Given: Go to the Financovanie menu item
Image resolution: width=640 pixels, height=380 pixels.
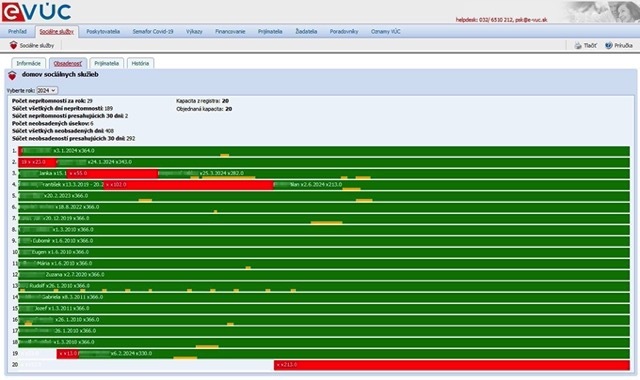Looking at the screenshot, I should pos(230,31).
